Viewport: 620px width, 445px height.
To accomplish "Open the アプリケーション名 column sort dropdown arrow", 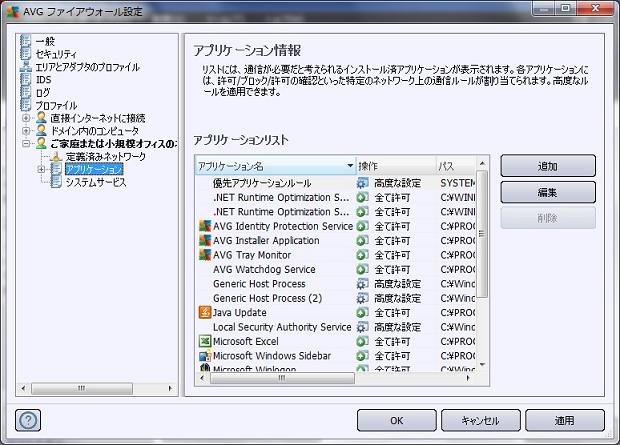I will coord(350,165).
